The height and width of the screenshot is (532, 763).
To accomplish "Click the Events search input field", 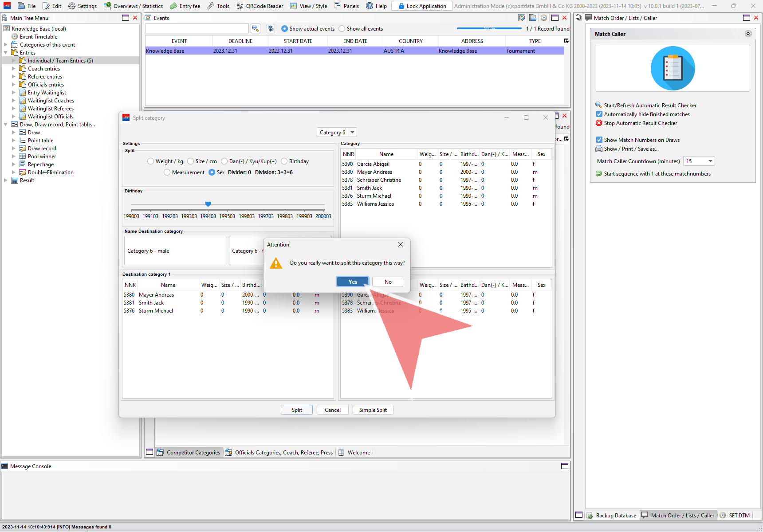I will [x=197, y=28].
